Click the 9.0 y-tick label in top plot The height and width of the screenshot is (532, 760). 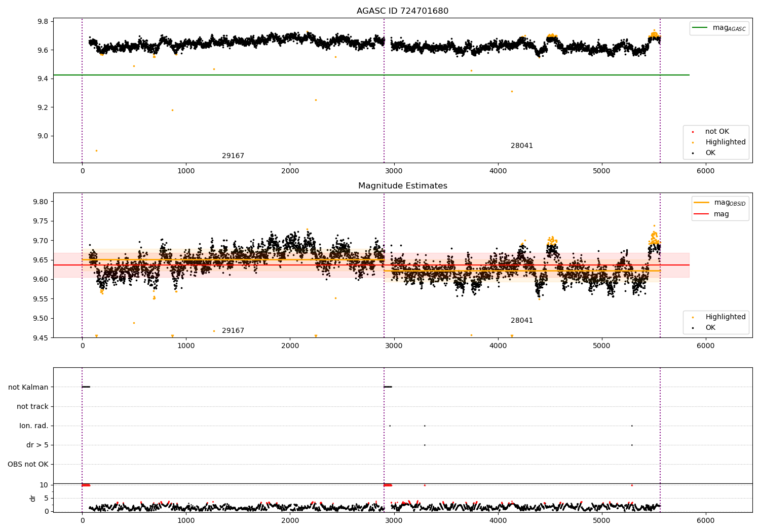(43, 136)
